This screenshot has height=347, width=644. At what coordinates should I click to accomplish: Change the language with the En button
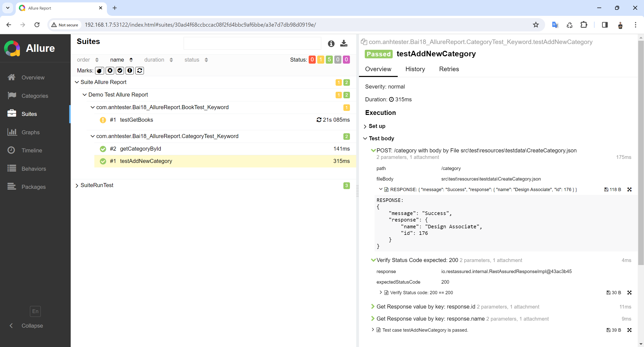[x=35, y=311]
